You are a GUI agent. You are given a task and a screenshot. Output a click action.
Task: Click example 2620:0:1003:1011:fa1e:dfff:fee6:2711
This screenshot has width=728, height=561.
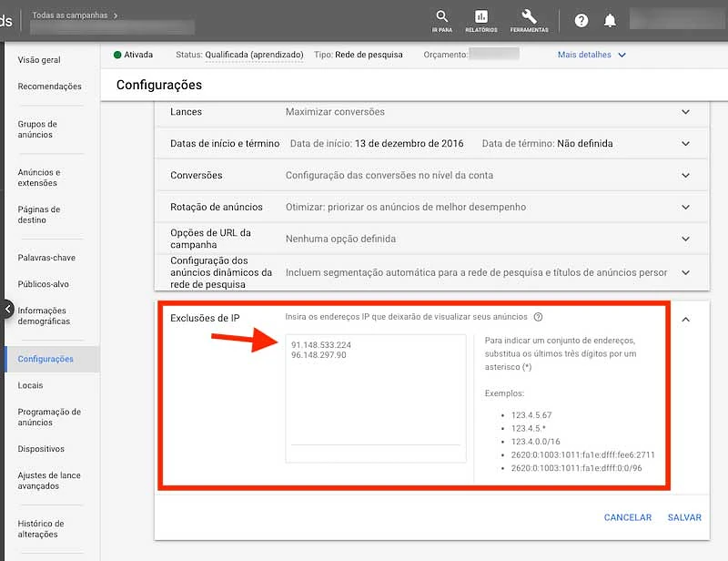tap(582, 455)
